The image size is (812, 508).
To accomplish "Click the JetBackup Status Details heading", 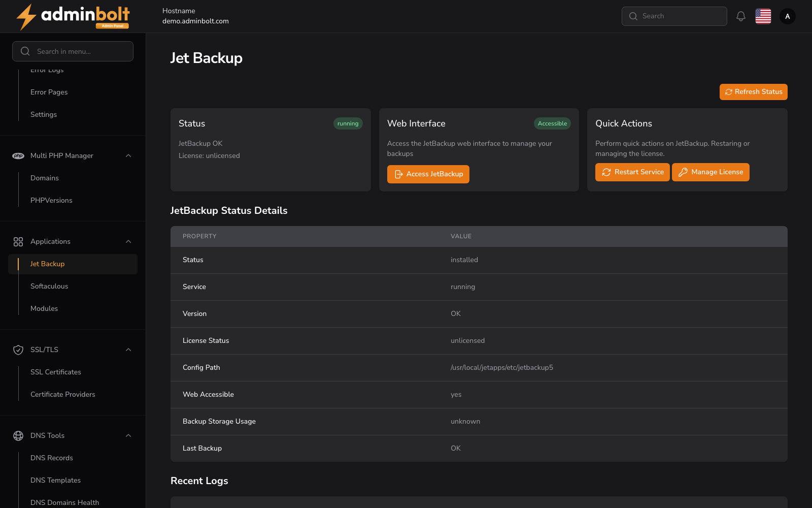I will click(x=229, y=211).
